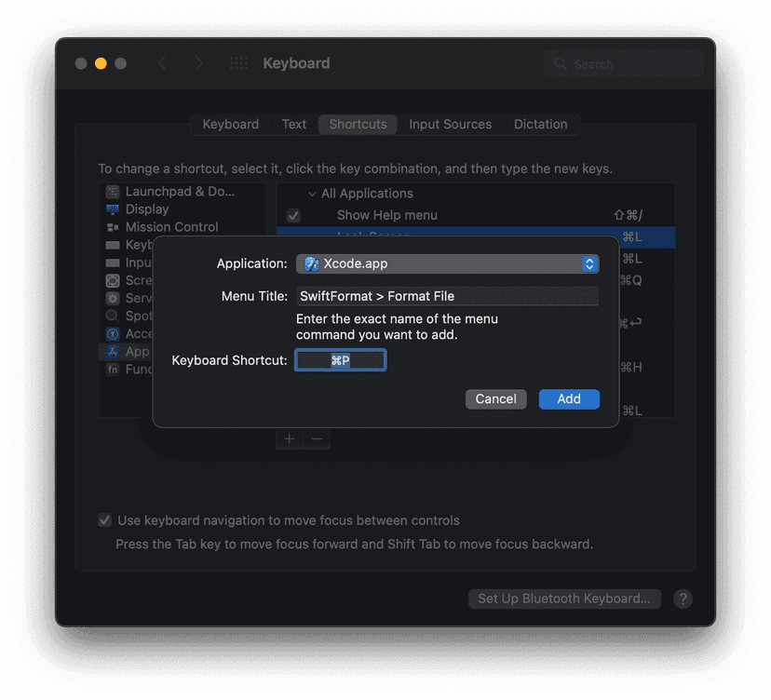Focus the Keyboard Shortcut field showing ⌘P

pyautogui.click(x=341, y=361)
